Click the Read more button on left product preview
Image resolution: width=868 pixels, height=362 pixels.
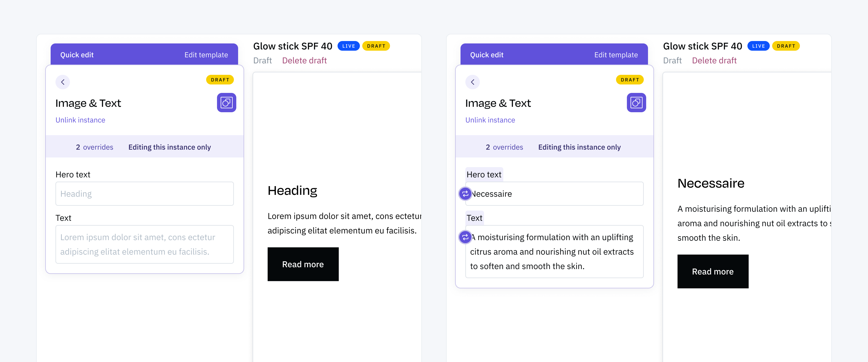point(303,264)
